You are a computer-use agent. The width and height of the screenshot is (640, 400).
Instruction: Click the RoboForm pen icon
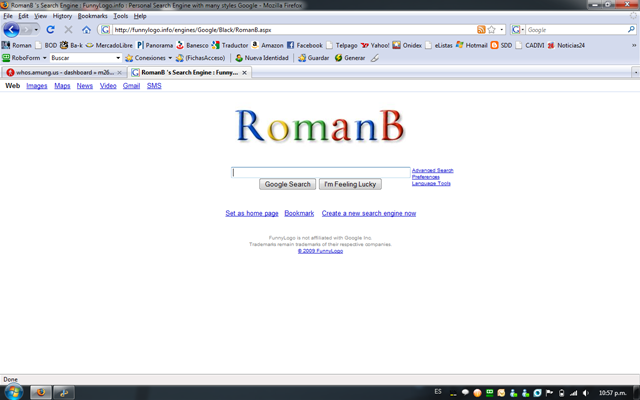(375, 58)
